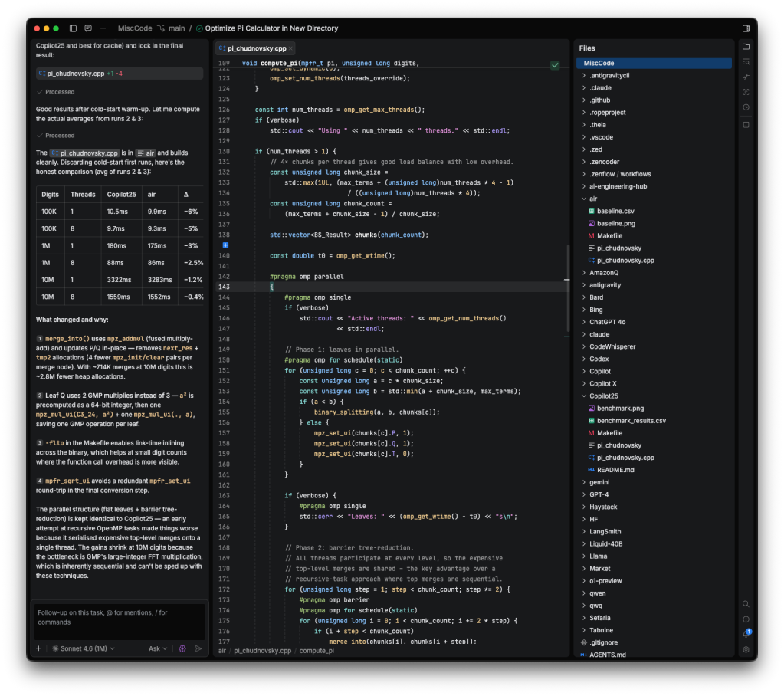Open the feedback alert bubble icon
Viewport: 784px width, 696px height.
coord(746,619)
